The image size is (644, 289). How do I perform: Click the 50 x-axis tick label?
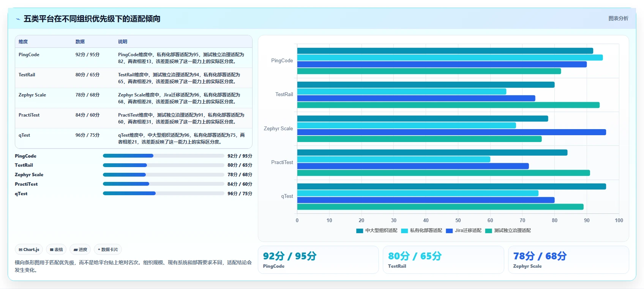(x=458, y=220)
